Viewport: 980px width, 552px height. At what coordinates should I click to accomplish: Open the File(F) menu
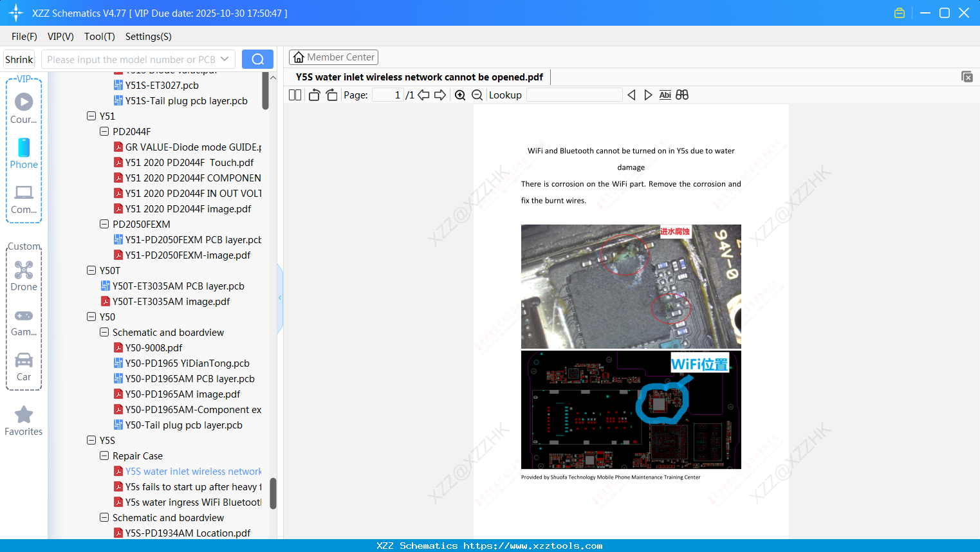tap(24, 37)
